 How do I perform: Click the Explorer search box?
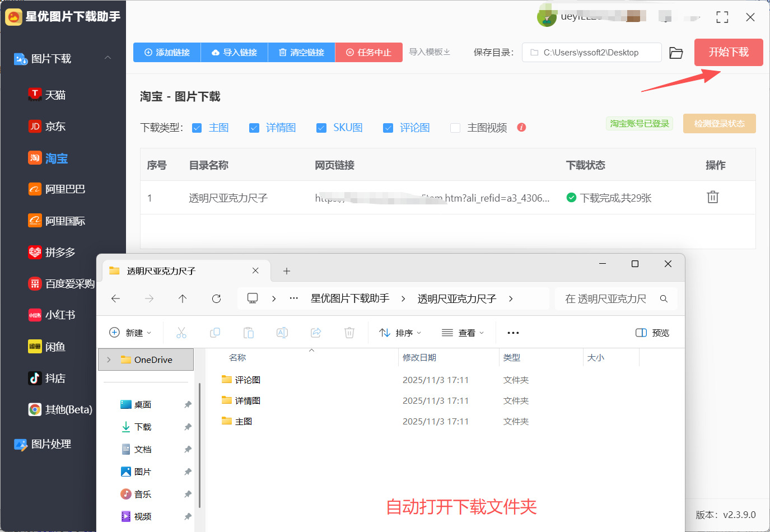pos(616,299)
